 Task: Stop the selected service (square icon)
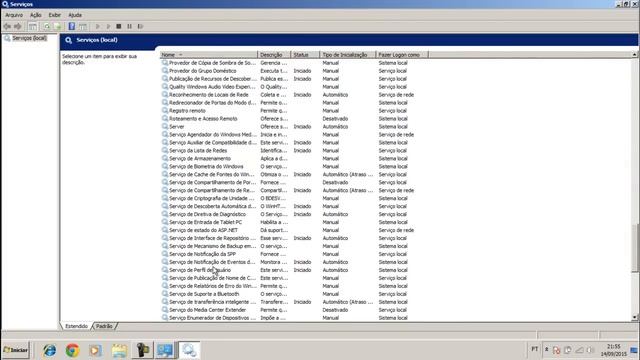[x=119, y=27]
